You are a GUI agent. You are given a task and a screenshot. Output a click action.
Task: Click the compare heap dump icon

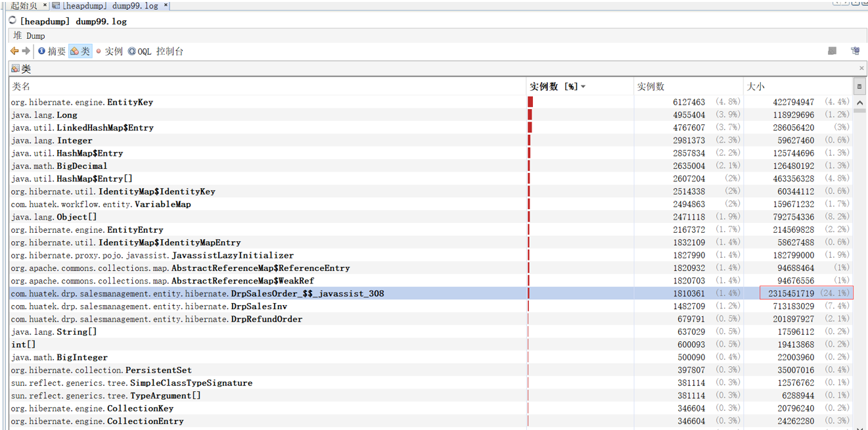(x=855, y=51)
